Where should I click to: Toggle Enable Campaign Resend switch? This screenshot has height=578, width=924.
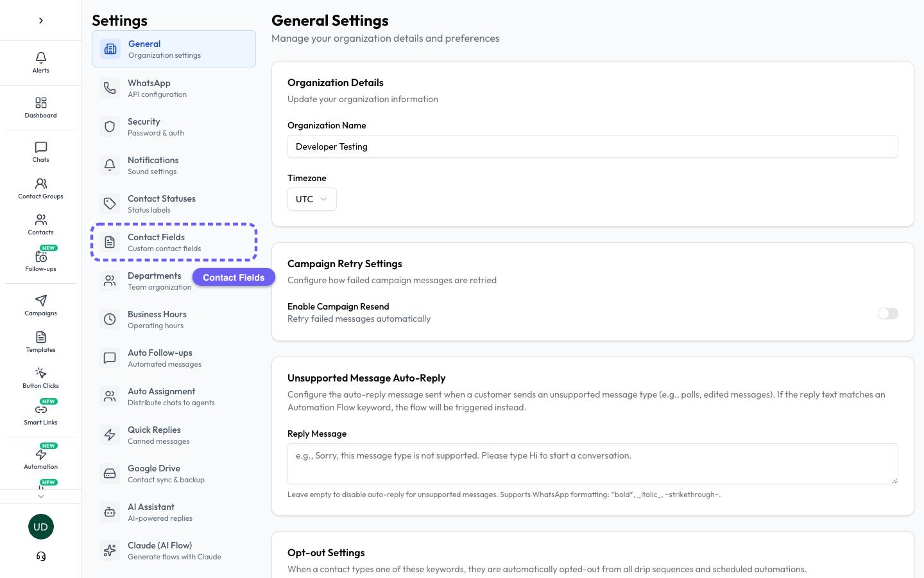click(888, 313)
